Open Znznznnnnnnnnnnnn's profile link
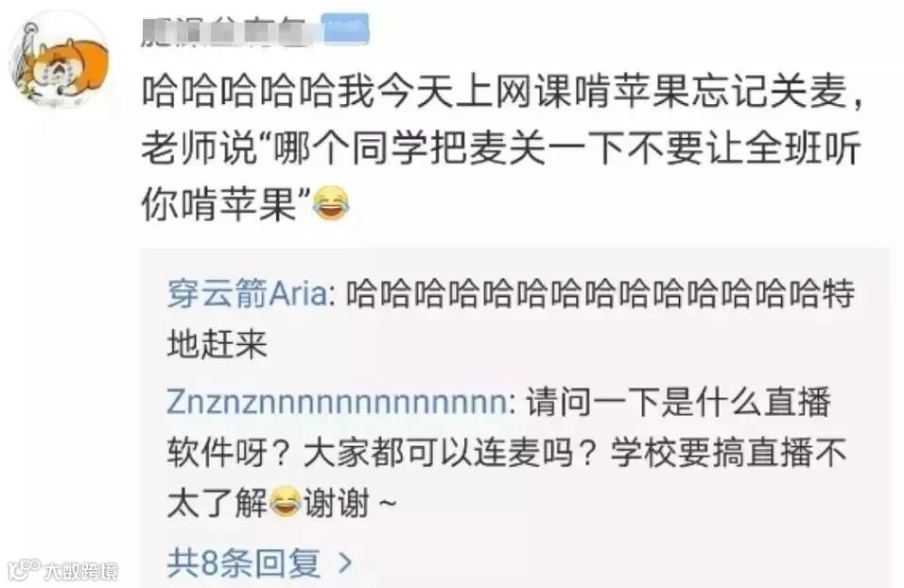Image resolution: width=904 pixels, height=588 pixels. (x=337, y=402)
